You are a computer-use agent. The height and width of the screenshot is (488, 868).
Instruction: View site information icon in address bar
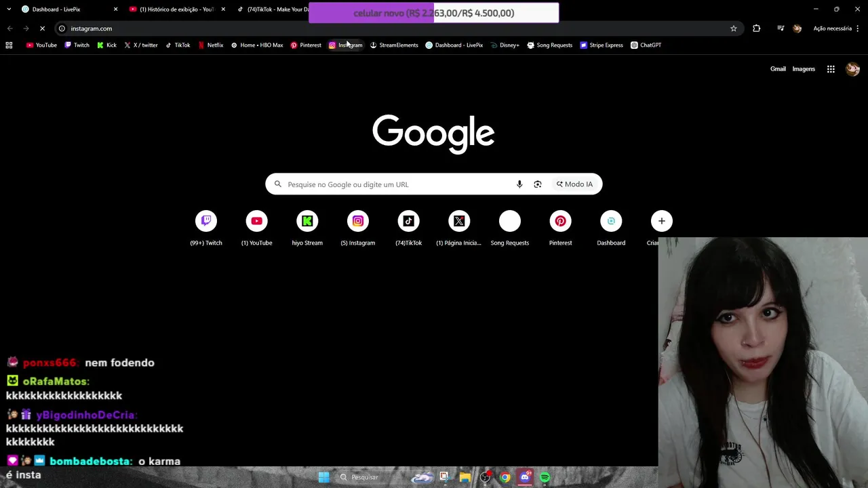pos(62,28)
